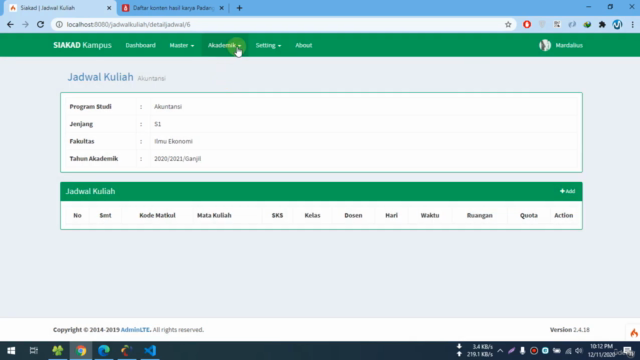Open Chrome's three-dot menu

[632, 24]
